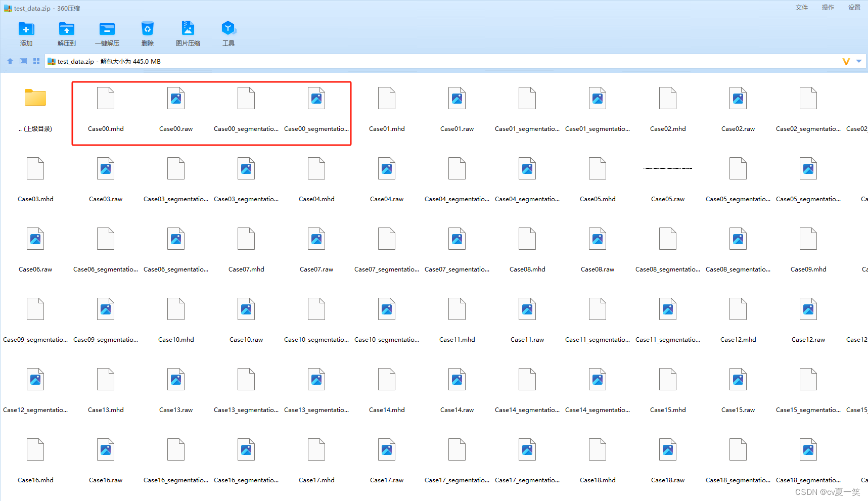Click the Case14.mhd file name

[387, 410]
